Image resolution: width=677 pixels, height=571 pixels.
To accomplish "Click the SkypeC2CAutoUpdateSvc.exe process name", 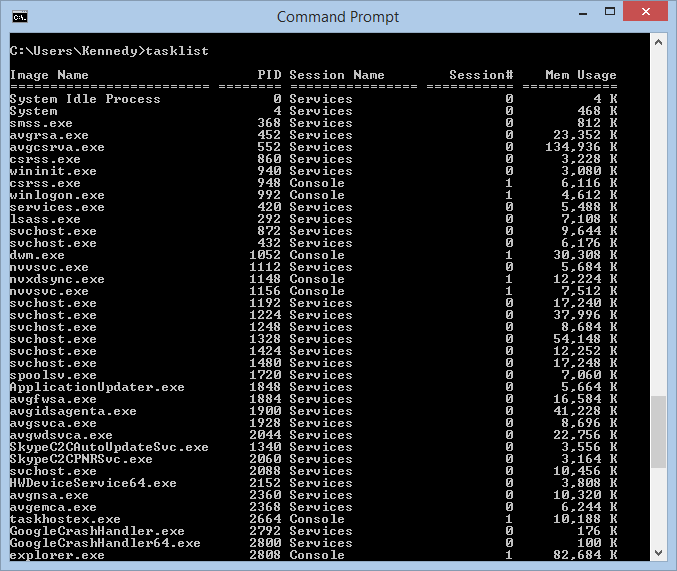I will click(109, 447).
